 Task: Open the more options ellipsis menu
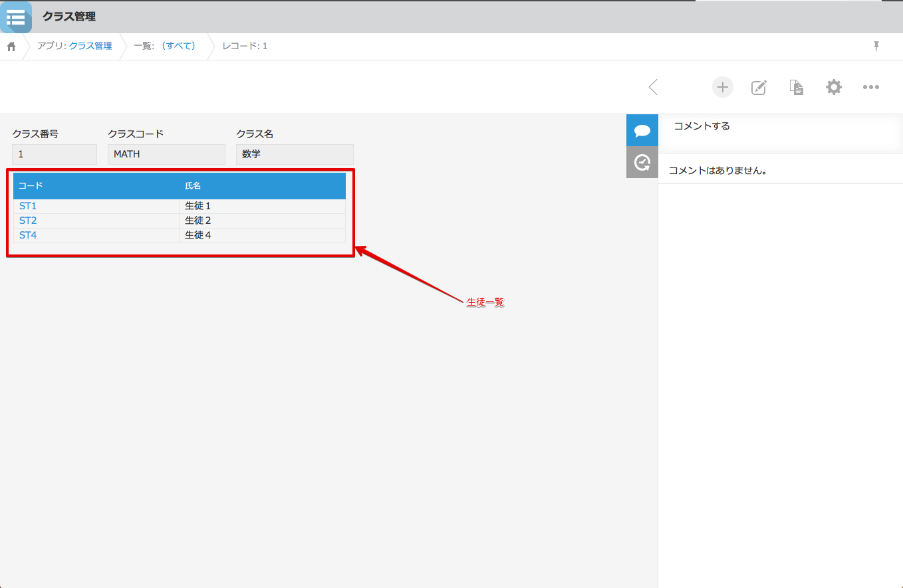[x=870, y=87]
